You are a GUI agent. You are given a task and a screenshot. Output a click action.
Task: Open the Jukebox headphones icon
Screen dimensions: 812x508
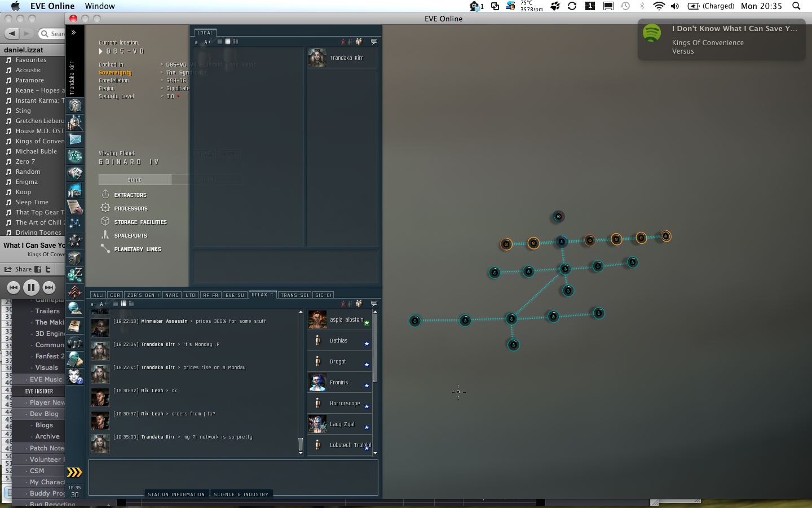point(75,343)
